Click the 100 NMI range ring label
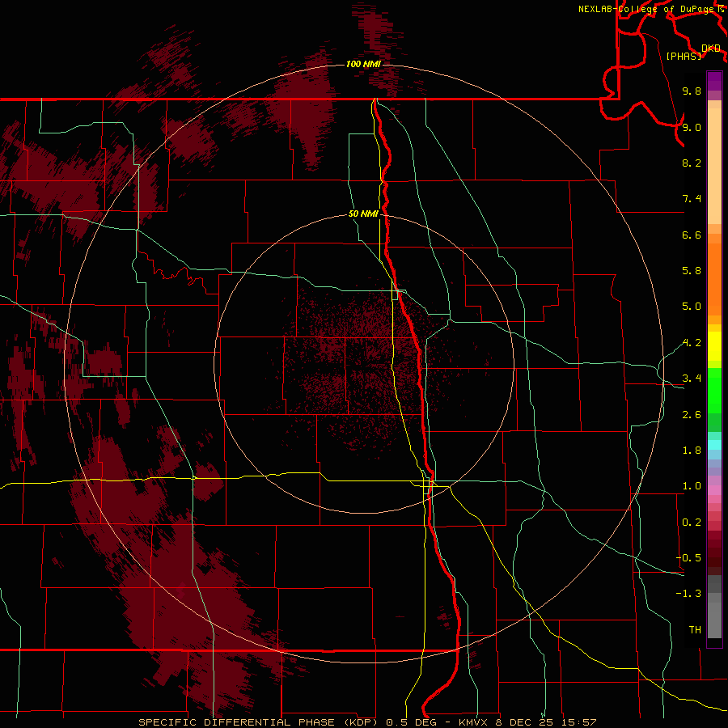Image resolution: width=728 pixels, height=728 pixels. (363, 64)
